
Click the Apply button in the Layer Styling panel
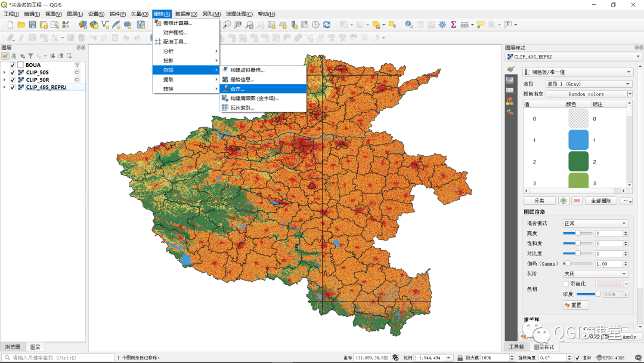[629, 337]
